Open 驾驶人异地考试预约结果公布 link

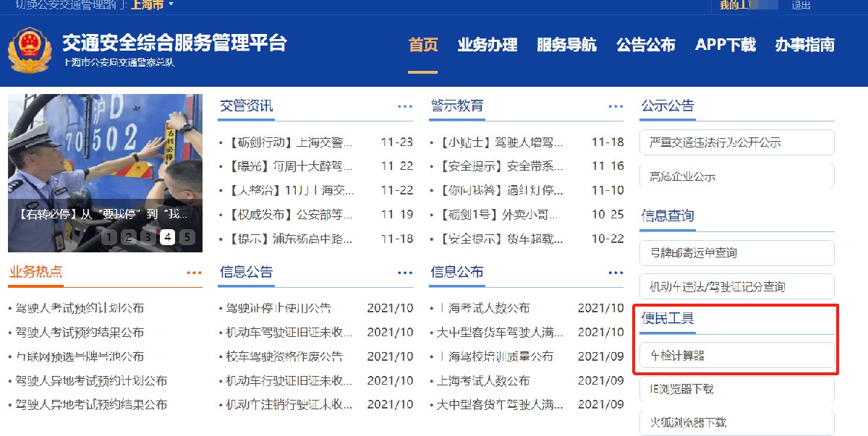90,404
